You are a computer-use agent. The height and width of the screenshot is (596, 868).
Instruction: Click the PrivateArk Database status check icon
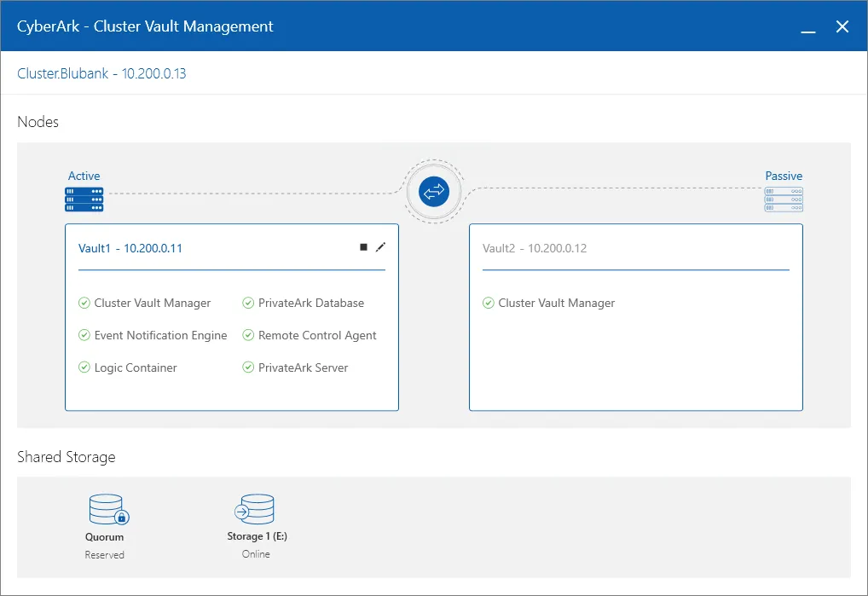(x=248, y=303)
